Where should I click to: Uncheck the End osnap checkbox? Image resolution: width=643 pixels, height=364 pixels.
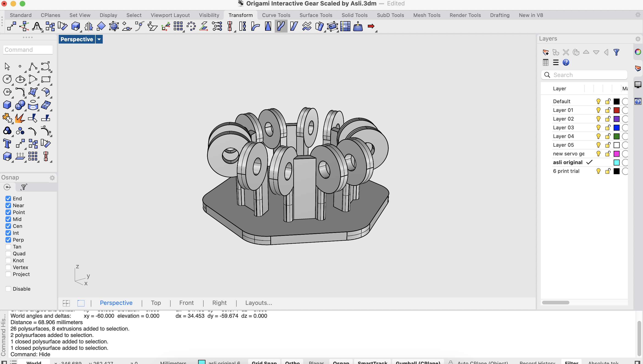tap(8, 199)
